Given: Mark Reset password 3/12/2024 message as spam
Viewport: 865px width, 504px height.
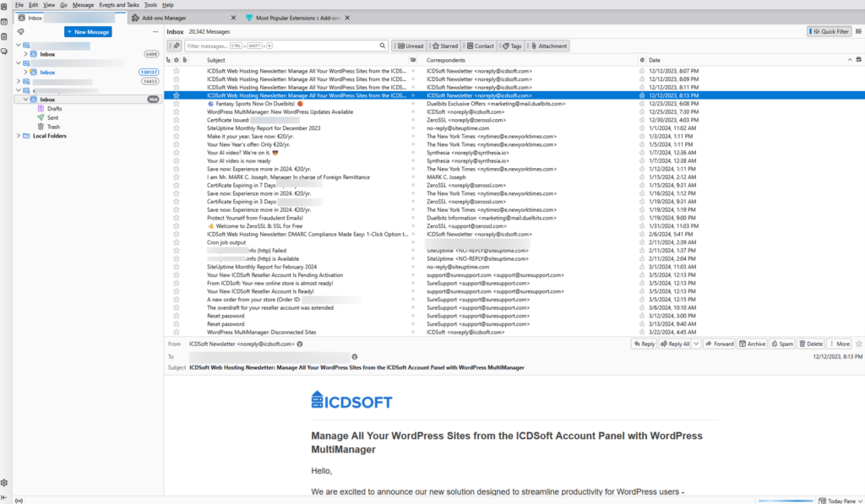Looking at the screenshot, I should (642, 316).
